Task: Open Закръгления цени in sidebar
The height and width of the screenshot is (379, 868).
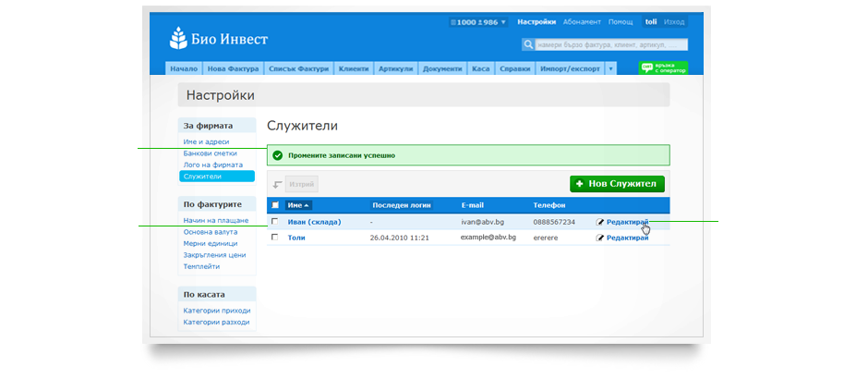Action: pyautogui.click(x=215, y=255)
